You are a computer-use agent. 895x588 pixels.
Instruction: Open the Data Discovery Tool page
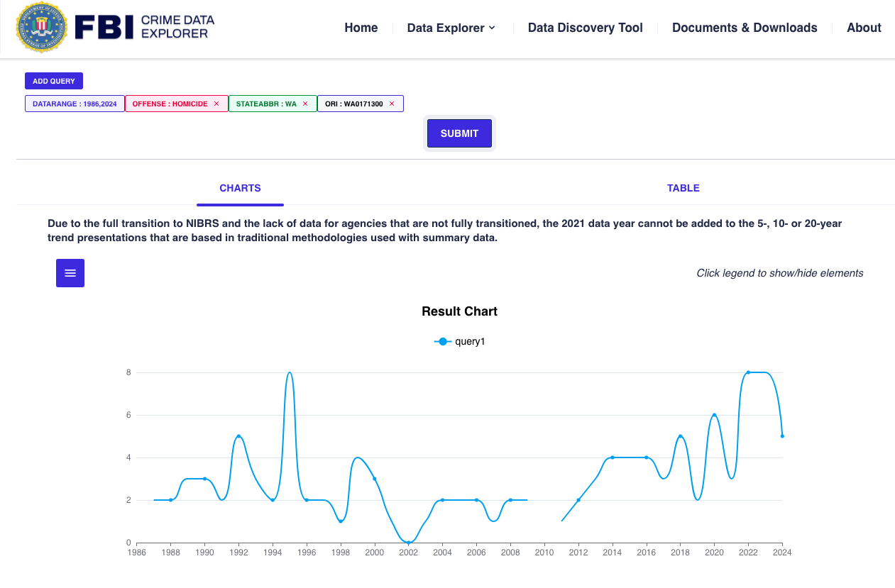[x=585, y=28]
